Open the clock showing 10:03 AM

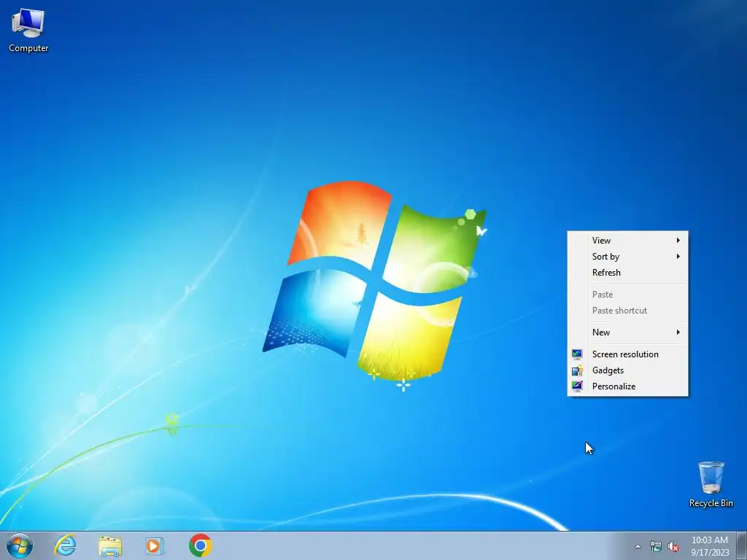click(x=710, y=540)
